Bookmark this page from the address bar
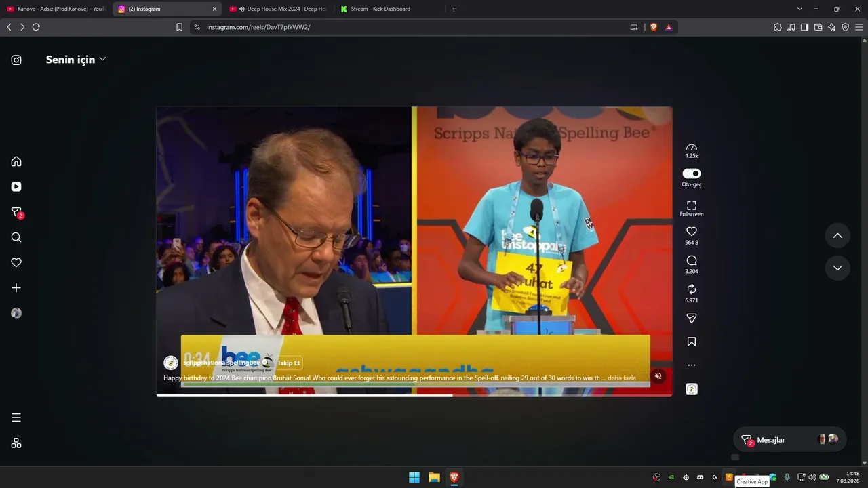The height and width of the screenshot is (488, 868). click(x=179, y=27)
